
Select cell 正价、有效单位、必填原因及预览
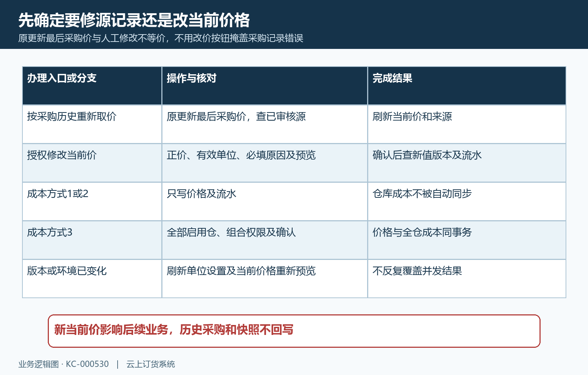265,163
